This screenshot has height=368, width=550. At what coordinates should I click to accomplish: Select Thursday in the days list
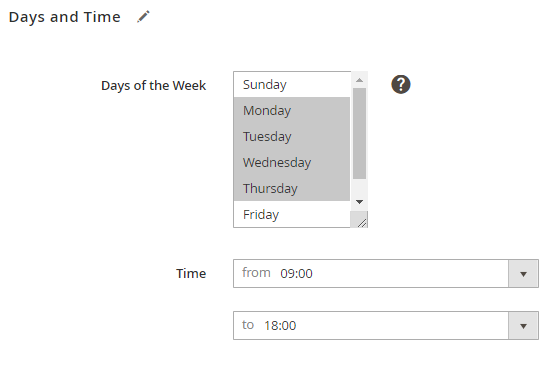point(292,188)
